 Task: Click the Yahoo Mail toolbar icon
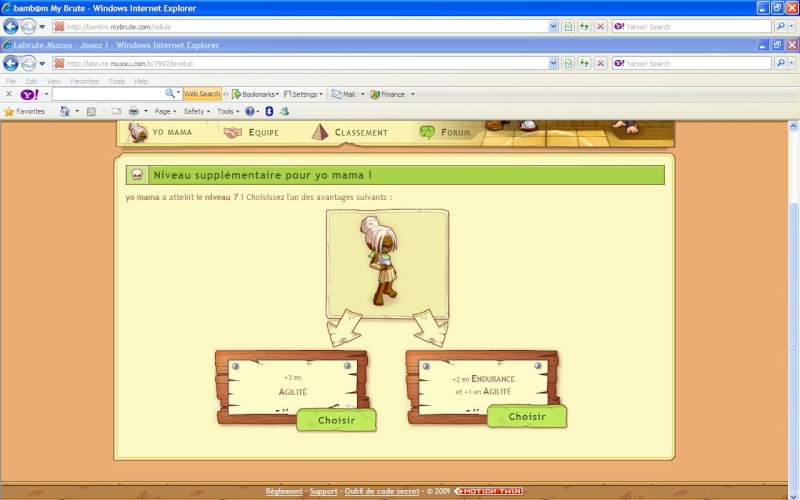(343, 94)
